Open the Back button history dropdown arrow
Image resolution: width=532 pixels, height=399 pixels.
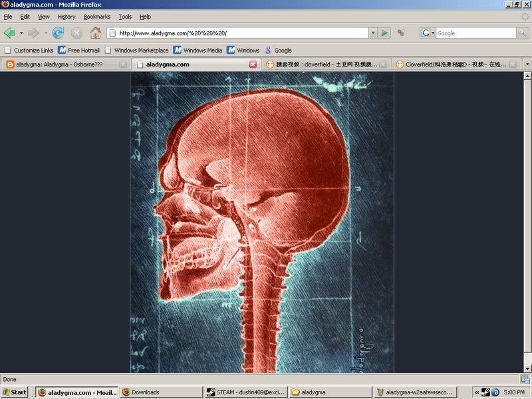coord(21,33)
